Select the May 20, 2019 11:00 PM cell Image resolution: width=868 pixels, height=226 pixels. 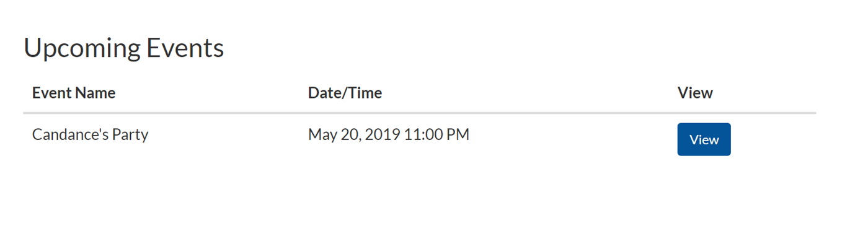pos(389,134)
